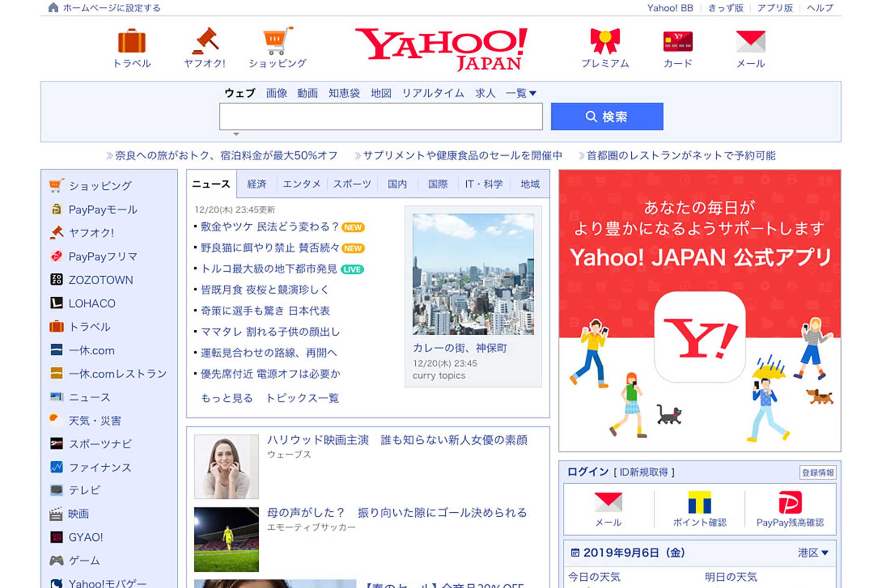Click the 一休.comレストラン sidebar icon

pyautogui.click(x=57, y=373)
